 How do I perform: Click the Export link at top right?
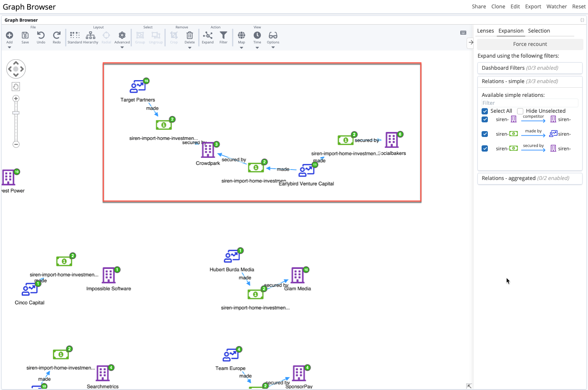(x=533, y=6)
